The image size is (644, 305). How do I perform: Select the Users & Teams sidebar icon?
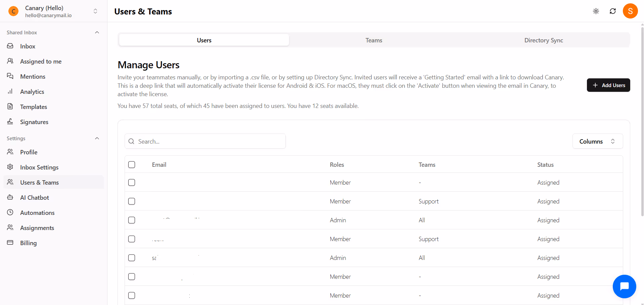(x=10, y=182)
